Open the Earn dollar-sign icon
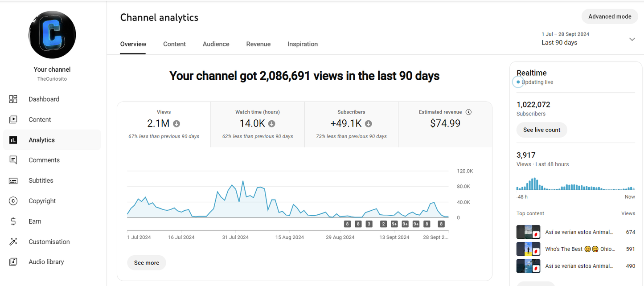 (x=13, y=221)
